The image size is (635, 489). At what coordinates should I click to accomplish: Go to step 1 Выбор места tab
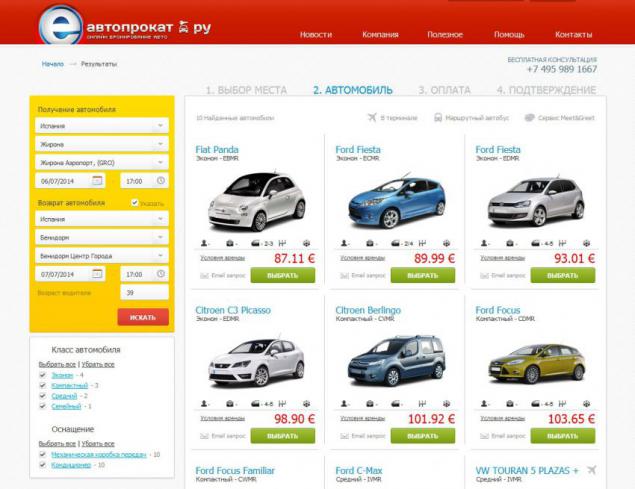pos(246,90)
